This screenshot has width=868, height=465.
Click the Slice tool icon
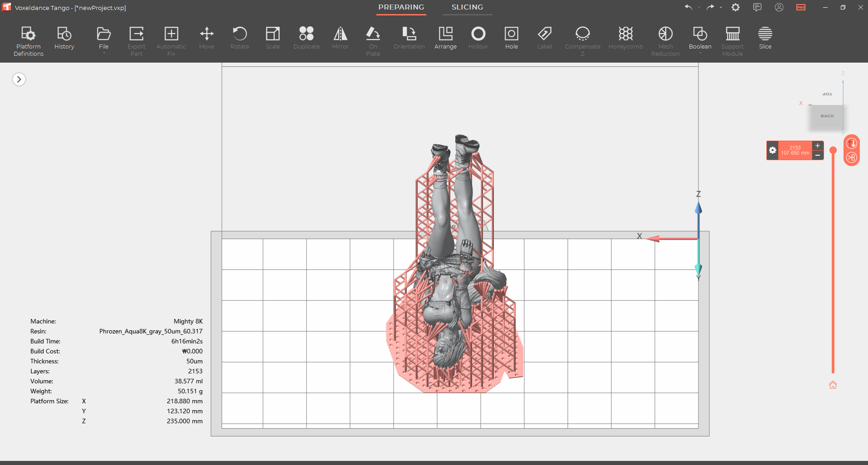pos(765,38)
